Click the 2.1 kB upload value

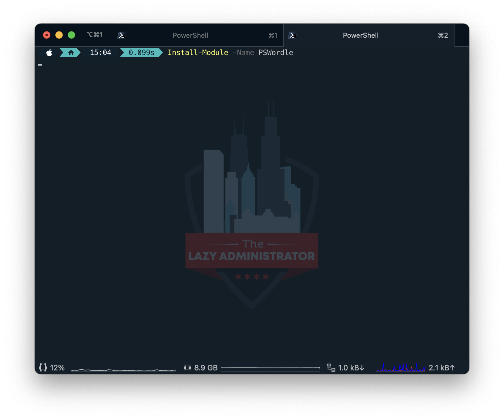pos(442,368)
